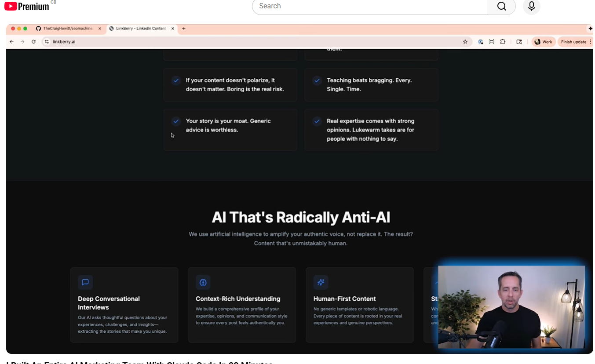The height and width of the screenshot is (364, 595).
Task: Bookmark the page with the star icon
Action: (465, 42)
